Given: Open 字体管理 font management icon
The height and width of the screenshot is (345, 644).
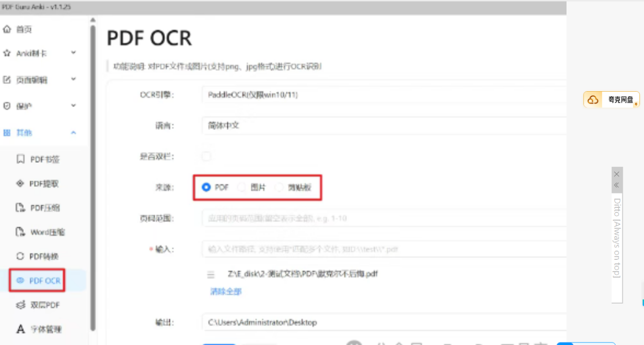Looking at the screenshot, I should pyautogui.click(x=21, y=329).
